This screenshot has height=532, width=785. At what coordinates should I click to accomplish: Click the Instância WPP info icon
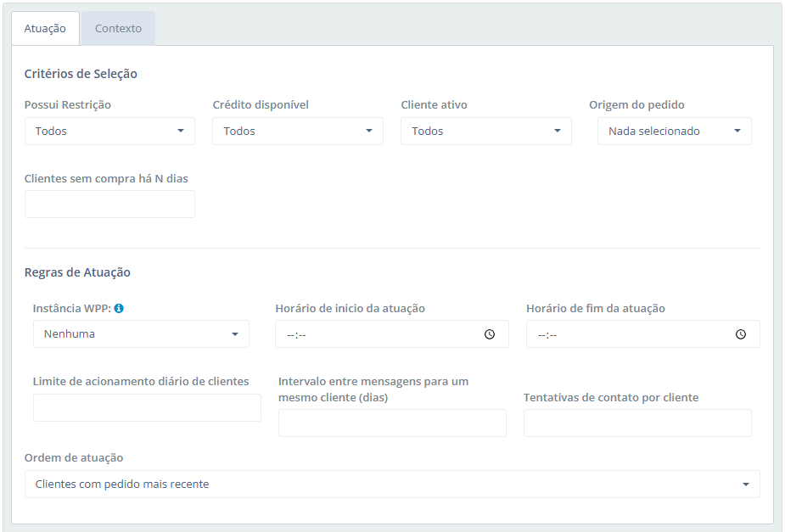coord(119,309)
